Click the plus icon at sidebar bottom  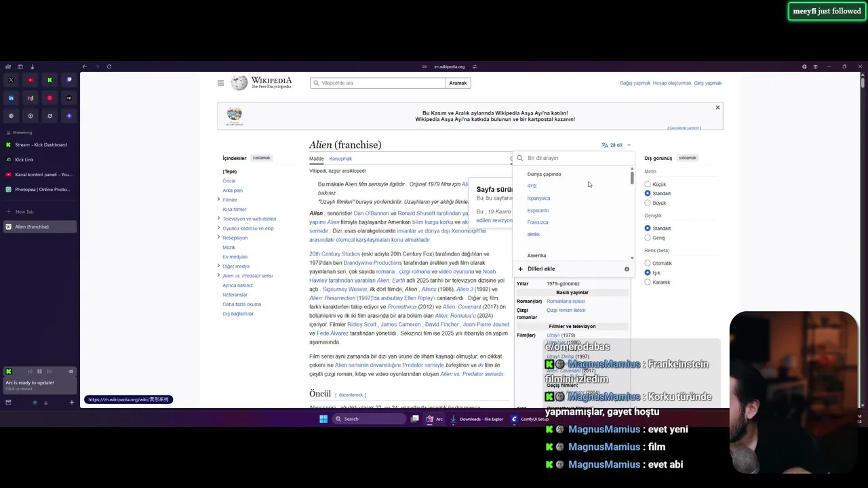[71, 402]
